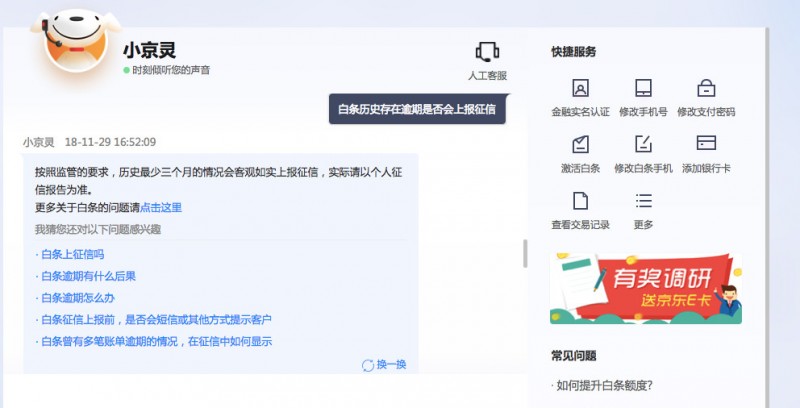This screenshot has height=408, width=800.
Task: Click text 我猜您还对以下问题感兴趣
Action: pos(98,230)
